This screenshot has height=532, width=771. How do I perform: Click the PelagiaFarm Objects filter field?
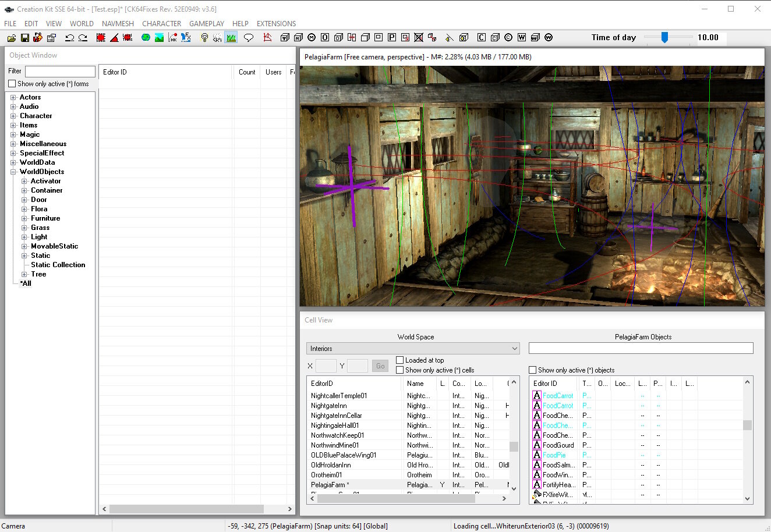tap(641, 348)
